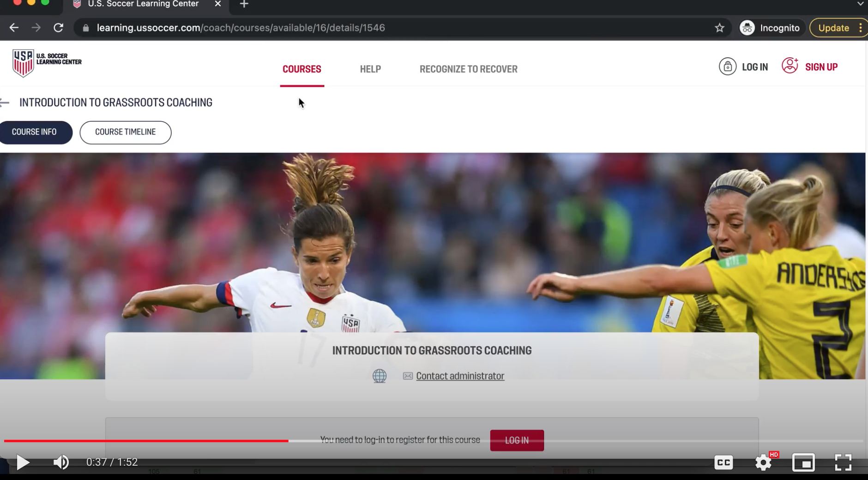Click envelope icon beside Contact administrator
Screen dimensions: 868x480
point(408,376)
